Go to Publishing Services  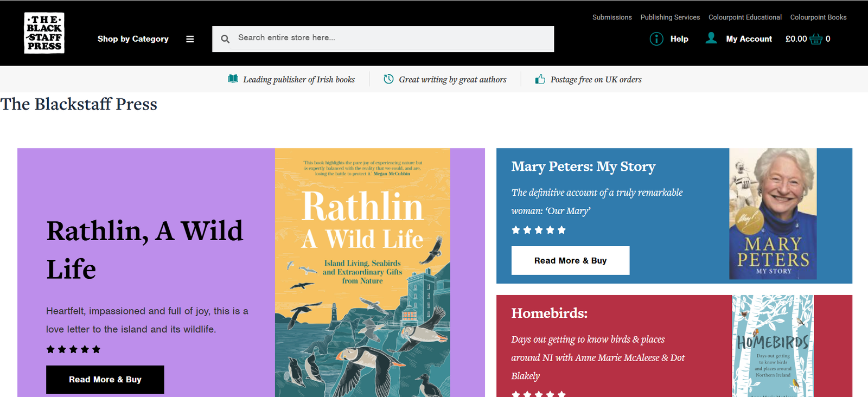click(670, 17)
